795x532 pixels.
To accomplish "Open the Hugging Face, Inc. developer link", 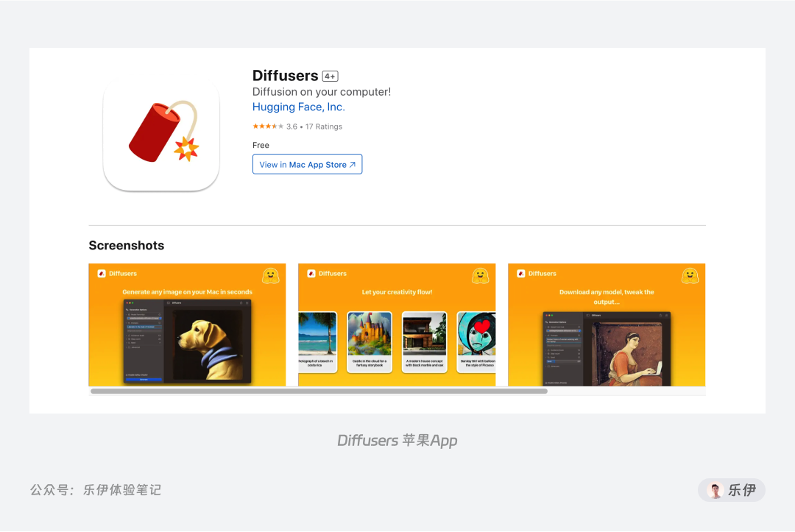I will 299,107.
